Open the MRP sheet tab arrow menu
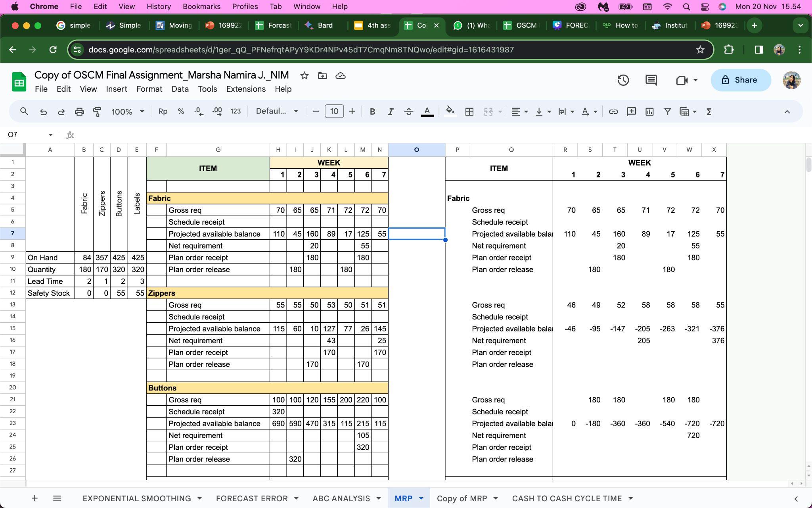Viewport: 812px width, 508px height. click(421, 498)
